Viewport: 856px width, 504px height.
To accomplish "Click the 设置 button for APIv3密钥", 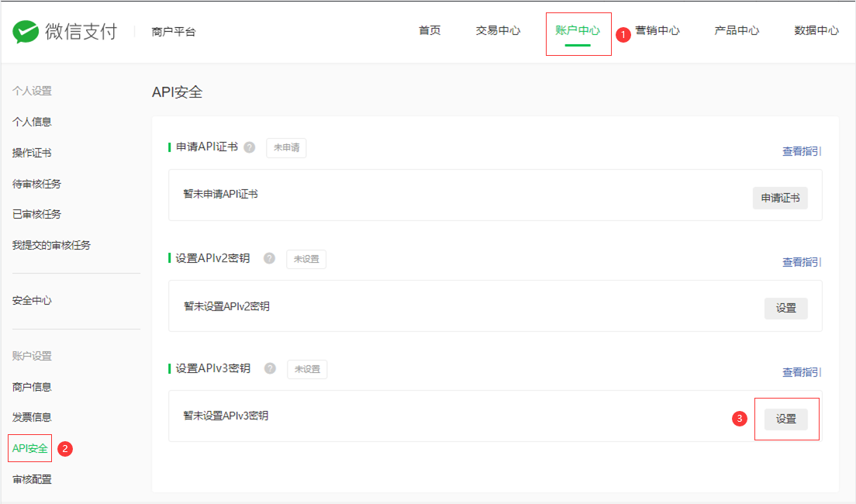I will pos(786,419).
